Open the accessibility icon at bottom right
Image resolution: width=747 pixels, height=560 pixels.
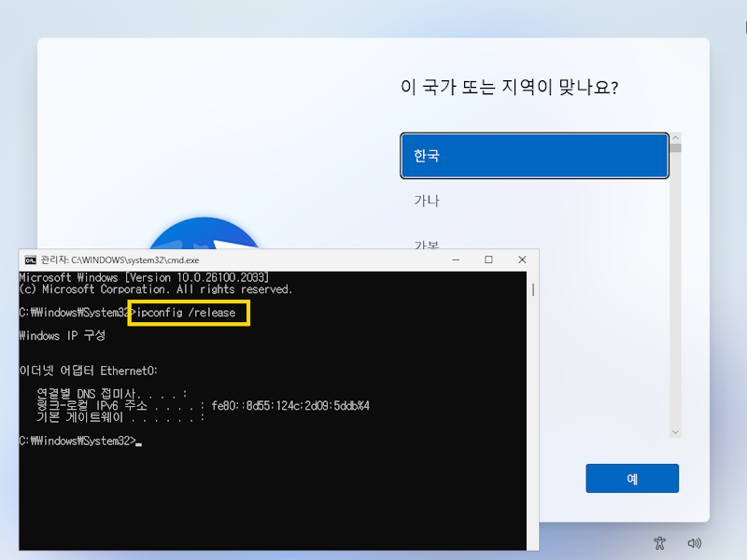pos(659,543)
